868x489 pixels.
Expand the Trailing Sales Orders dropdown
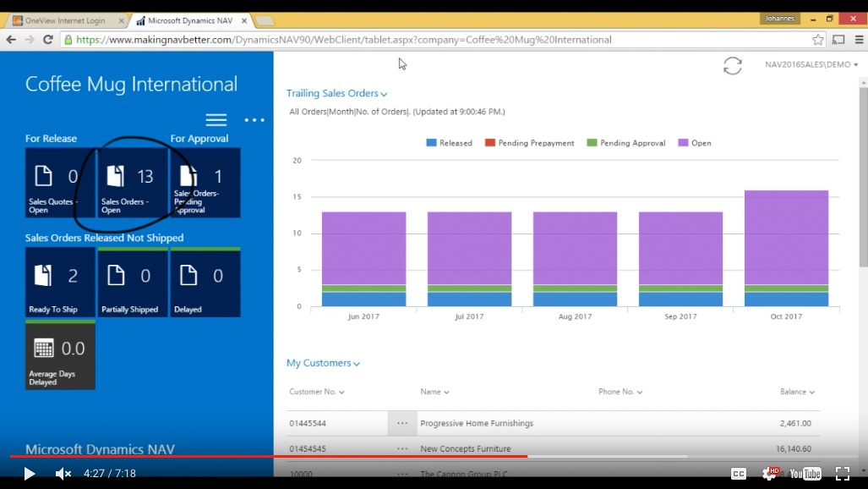point(336,93)
